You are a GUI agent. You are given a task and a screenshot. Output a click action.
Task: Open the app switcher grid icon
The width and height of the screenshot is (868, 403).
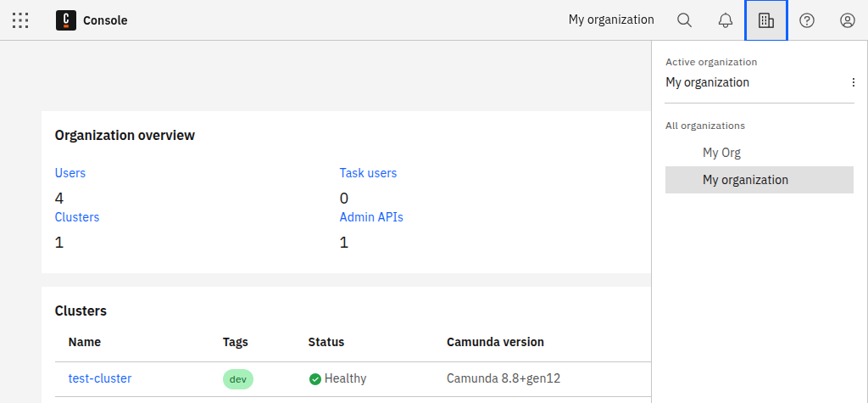click(x=20, y=20)
